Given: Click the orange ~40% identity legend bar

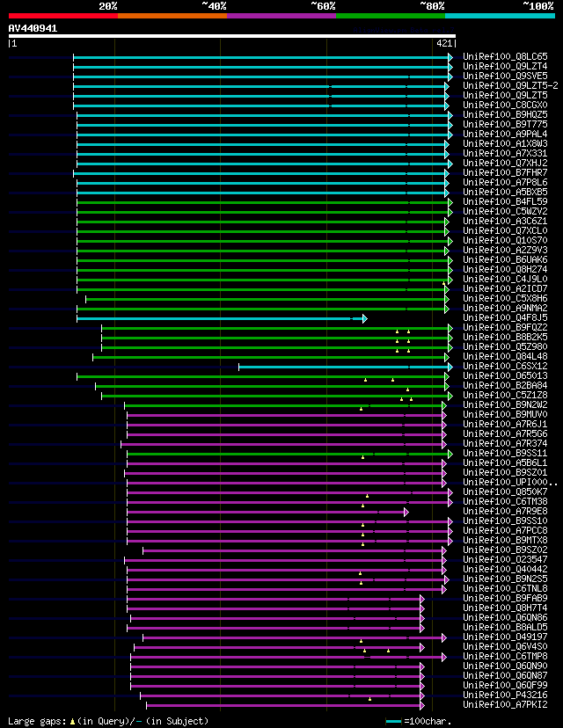Looking at the screenshot, I should tap(172, 16).
